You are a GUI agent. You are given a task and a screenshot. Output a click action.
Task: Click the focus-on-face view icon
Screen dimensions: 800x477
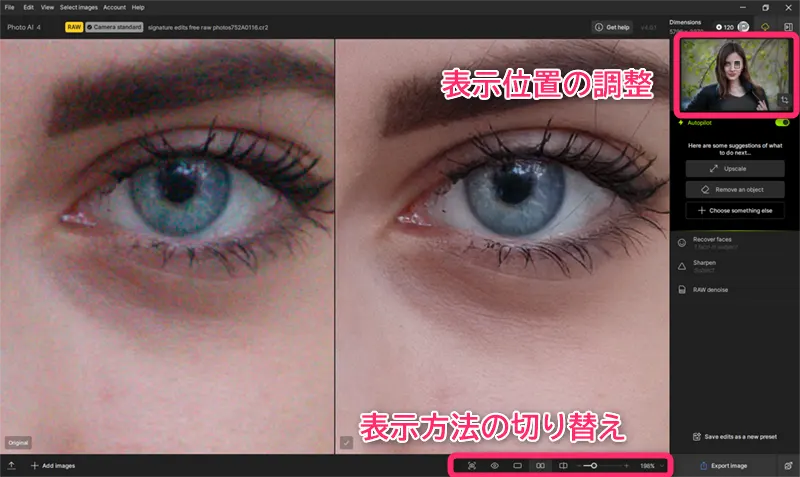click(x=472, y=466)
